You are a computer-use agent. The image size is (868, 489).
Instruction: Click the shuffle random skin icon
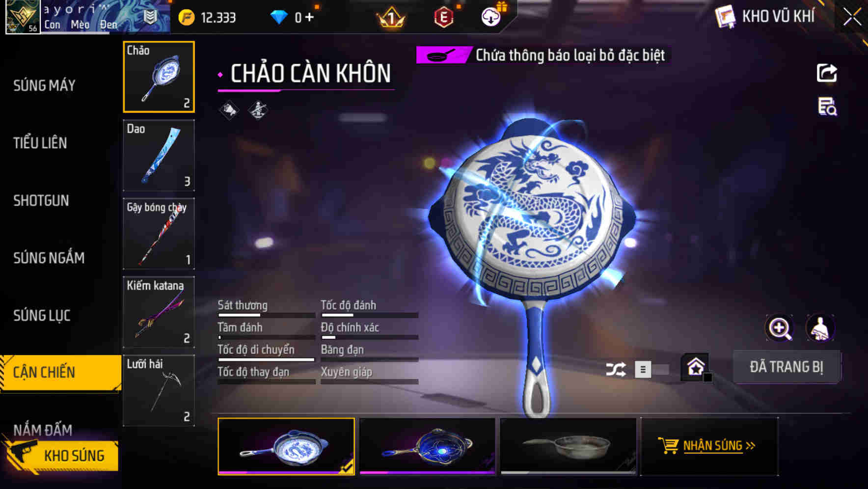click(616, 369)
